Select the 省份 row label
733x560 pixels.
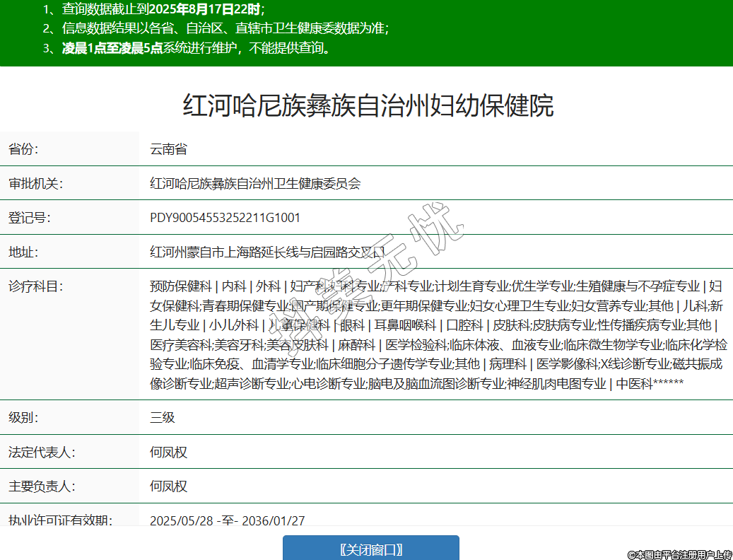coord(23,149)
